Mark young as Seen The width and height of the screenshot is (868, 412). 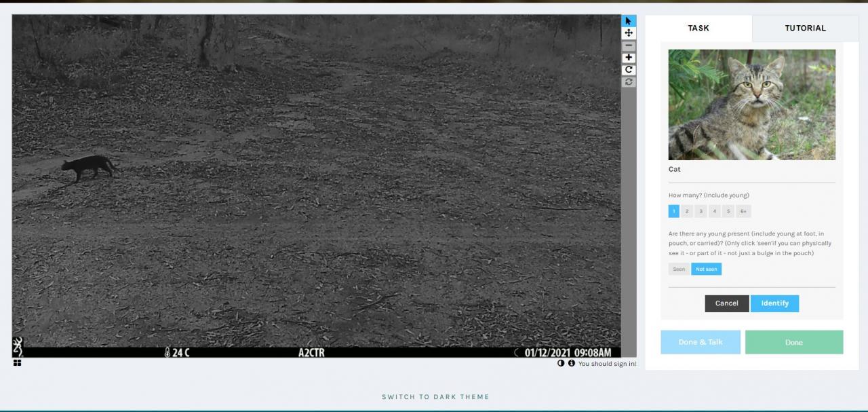(679, 269)
